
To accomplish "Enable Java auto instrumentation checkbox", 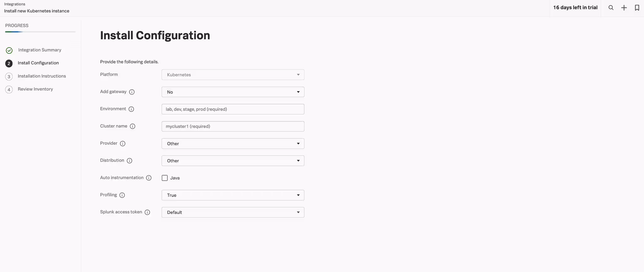I will [165, 178].
